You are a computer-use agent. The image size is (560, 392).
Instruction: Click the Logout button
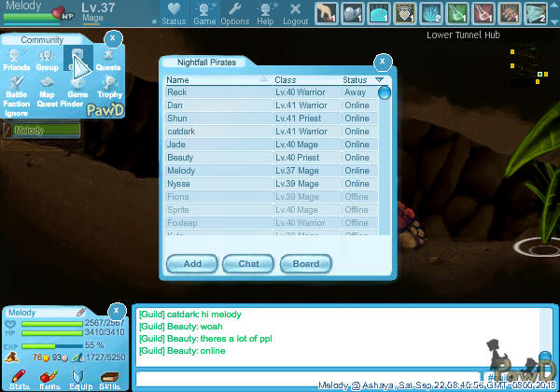tap(295, 12)
